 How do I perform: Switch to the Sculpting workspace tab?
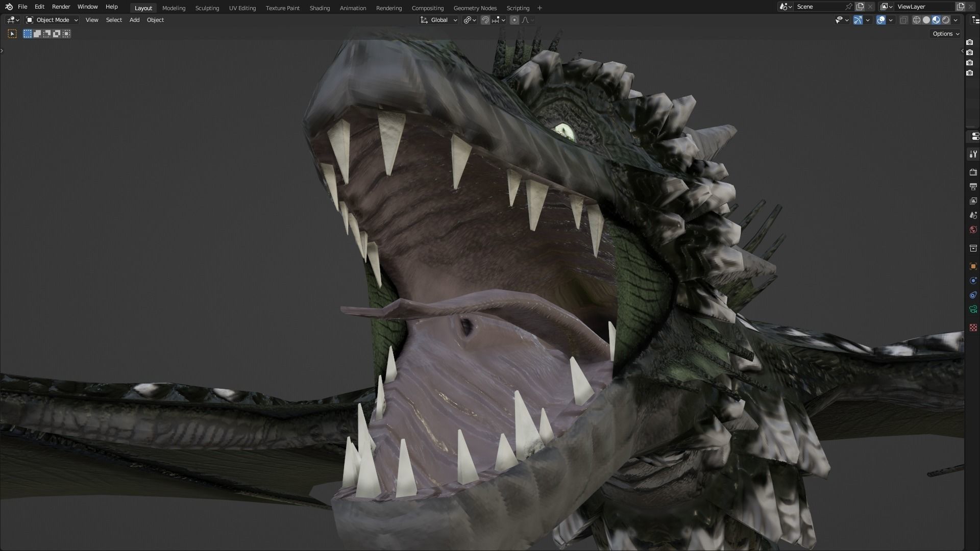tap(207, 8)
